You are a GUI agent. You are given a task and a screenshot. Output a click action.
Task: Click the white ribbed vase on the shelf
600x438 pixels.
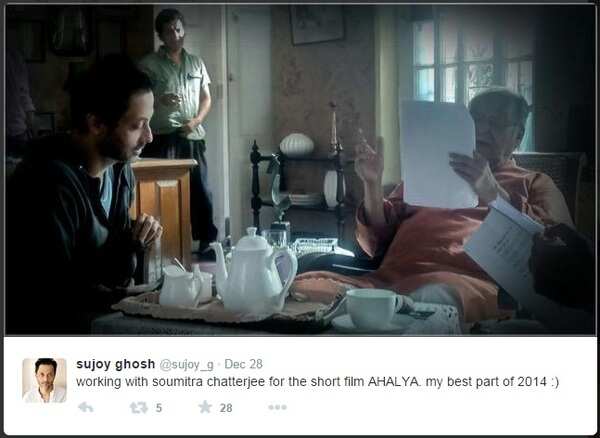coord(297,144)
